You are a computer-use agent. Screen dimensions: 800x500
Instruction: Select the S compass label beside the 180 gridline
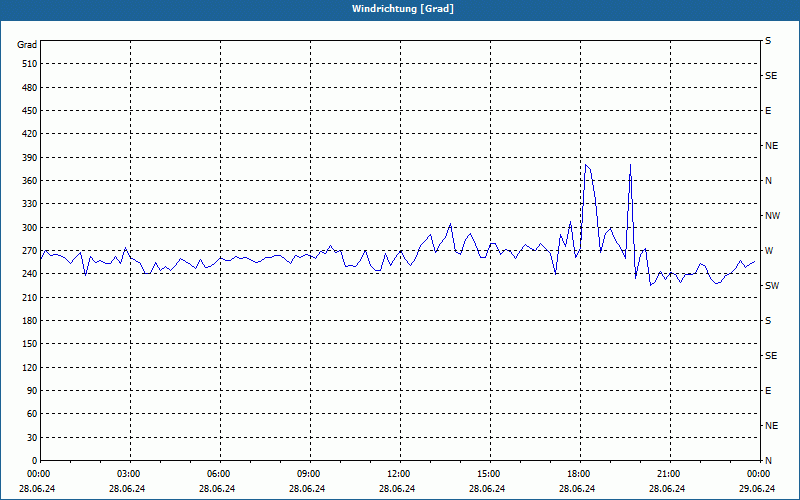(768, 321)
